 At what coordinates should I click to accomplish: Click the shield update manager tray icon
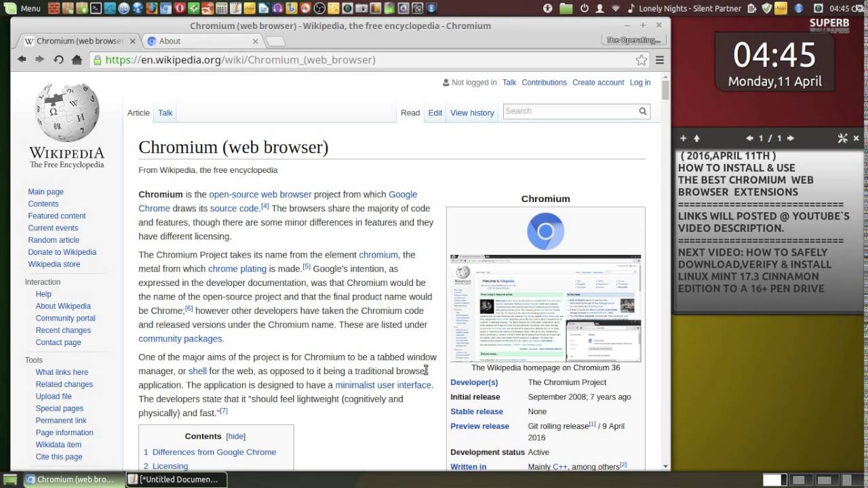pos(767,8)
